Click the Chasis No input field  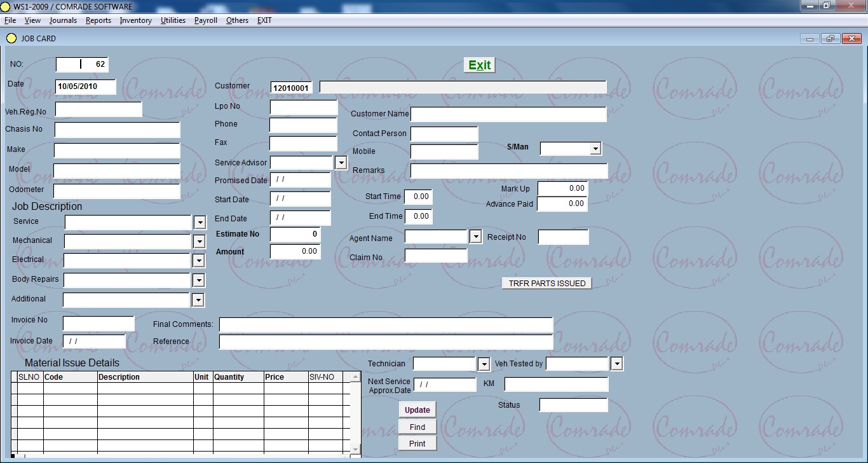point(118,130)
